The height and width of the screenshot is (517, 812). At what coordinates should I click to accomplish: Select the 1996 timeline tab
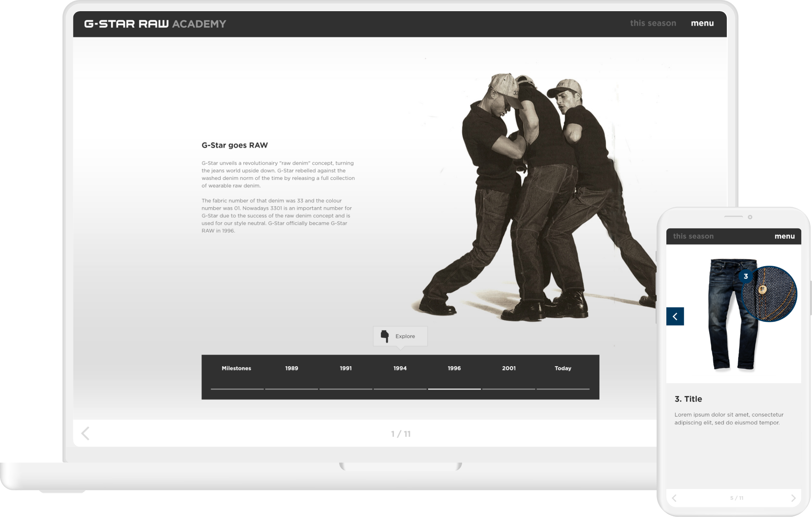(454, 368)
